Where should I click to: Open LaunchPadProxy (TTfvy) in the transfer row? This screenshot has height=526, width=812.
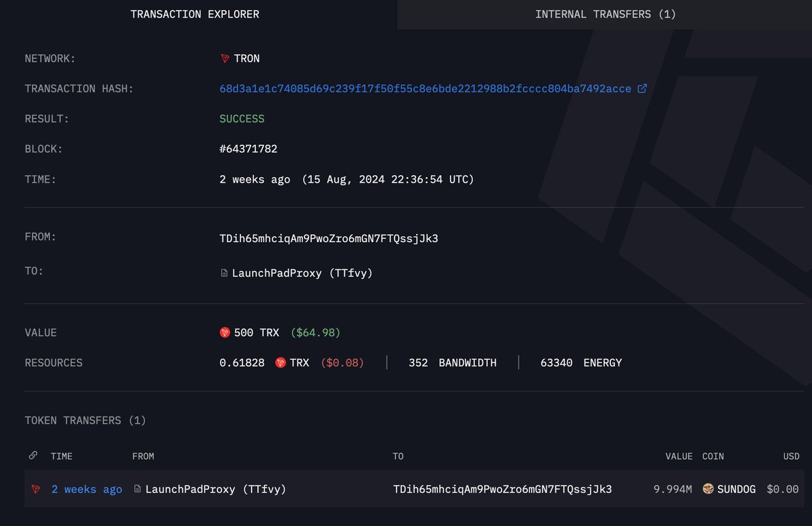pyautogui.click(x=216, y=489)
